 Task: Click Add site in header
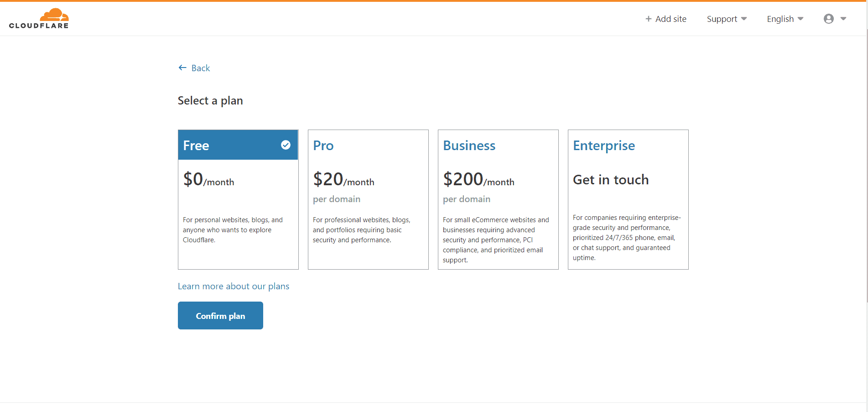tap(666, 19)
